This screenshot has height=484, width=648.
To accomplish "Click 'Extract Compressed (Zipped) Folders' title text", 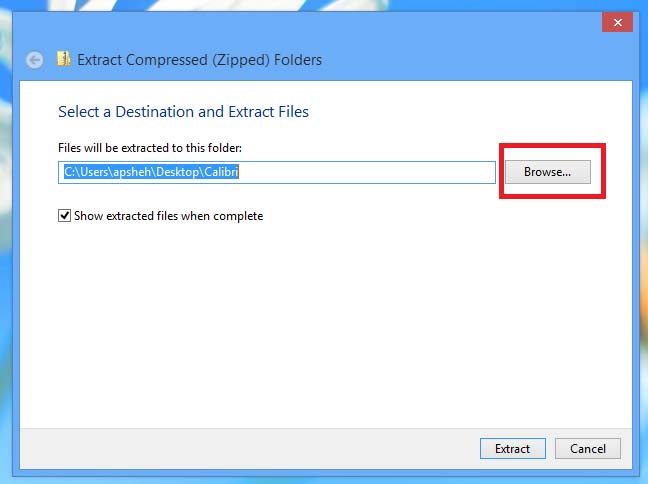I will [x=199, y=60].
